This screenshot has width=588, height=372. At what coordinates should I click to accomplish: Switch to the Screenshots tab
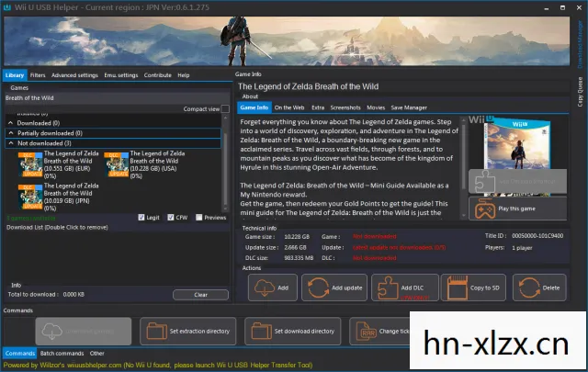coord(345,107)
